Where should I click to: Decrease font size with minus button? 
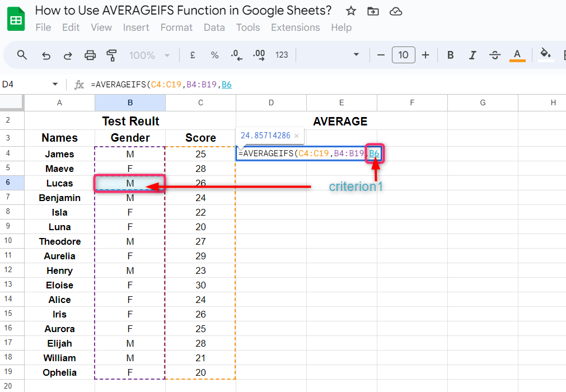381,55
